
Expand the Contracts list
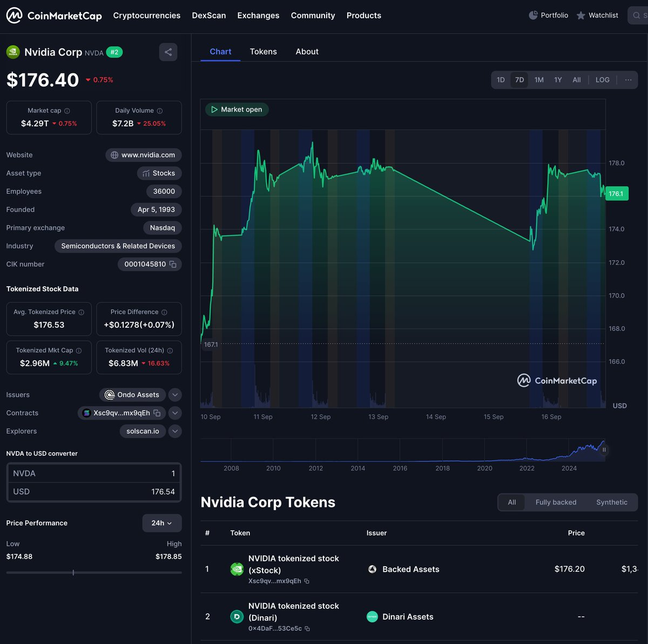point(175,413)
